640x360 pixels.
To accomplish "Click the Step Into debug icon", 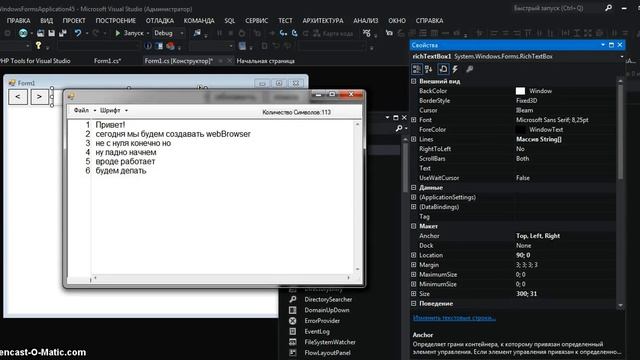I will click(283, 33).
